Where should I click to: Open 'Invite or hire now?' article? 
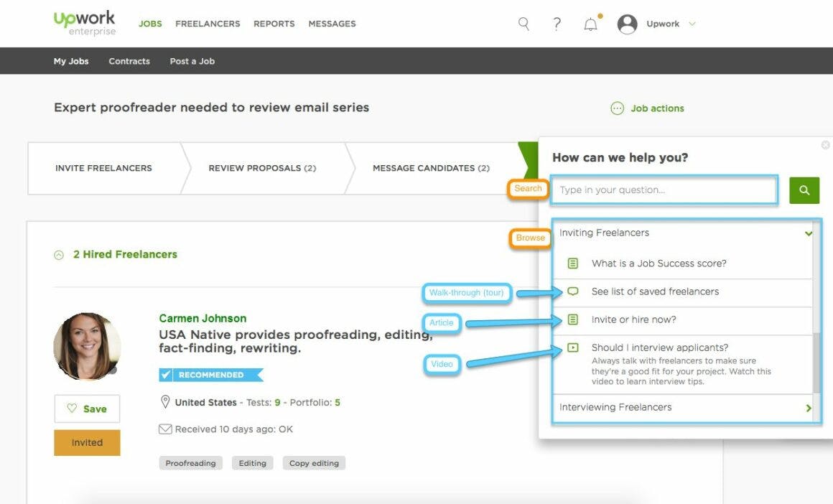[634, 319]
